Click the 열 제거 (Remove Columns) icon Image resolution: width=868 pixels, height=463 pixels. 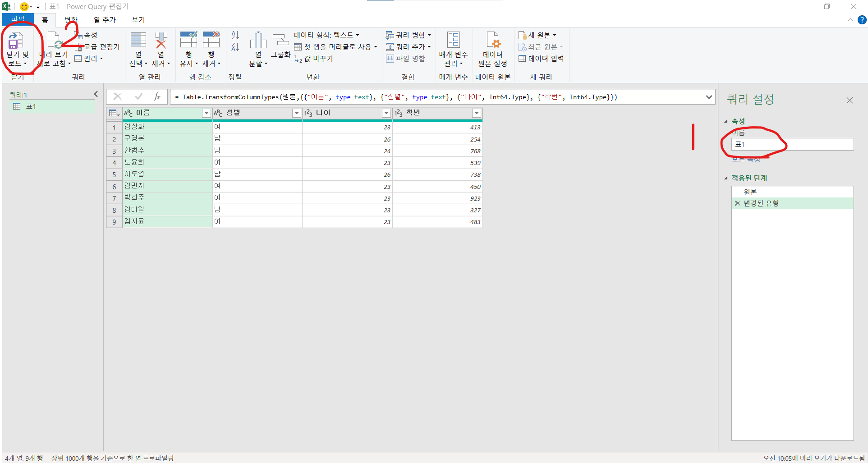161,40
